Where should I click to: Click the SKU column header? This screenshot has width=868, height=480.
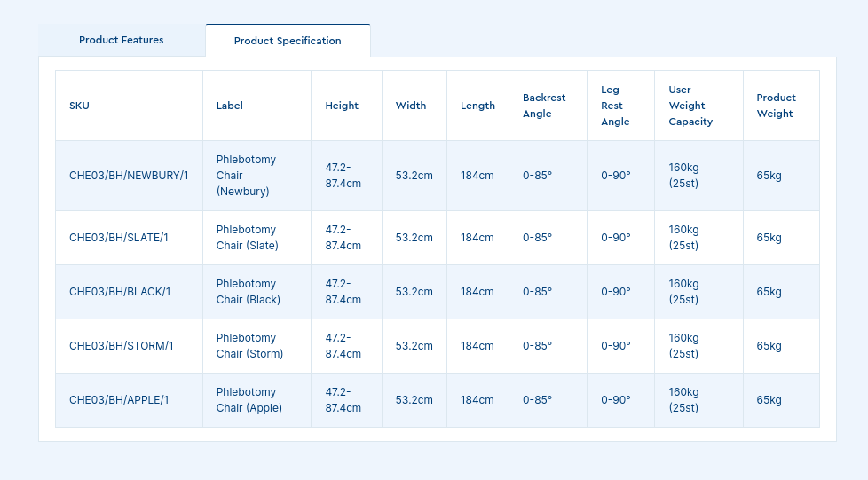click(x=80, y=106)
